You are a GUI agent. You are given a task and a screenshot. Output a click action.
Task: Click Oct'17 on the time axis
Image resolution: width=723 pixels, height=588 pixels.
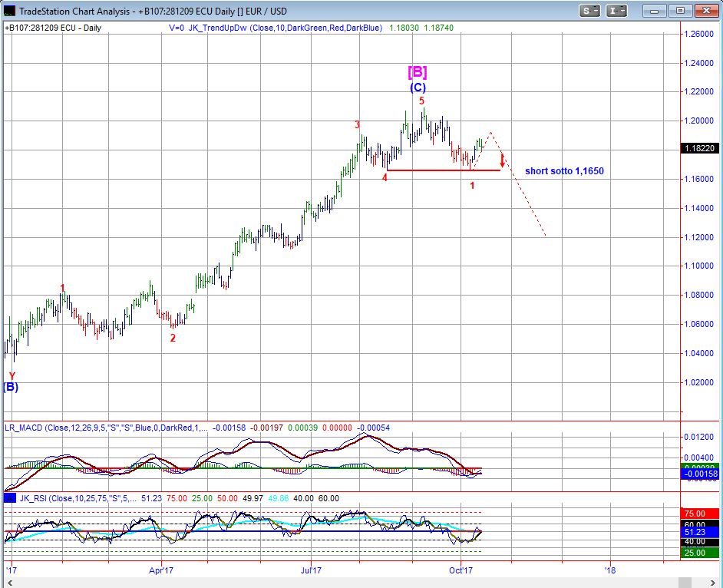461,570
